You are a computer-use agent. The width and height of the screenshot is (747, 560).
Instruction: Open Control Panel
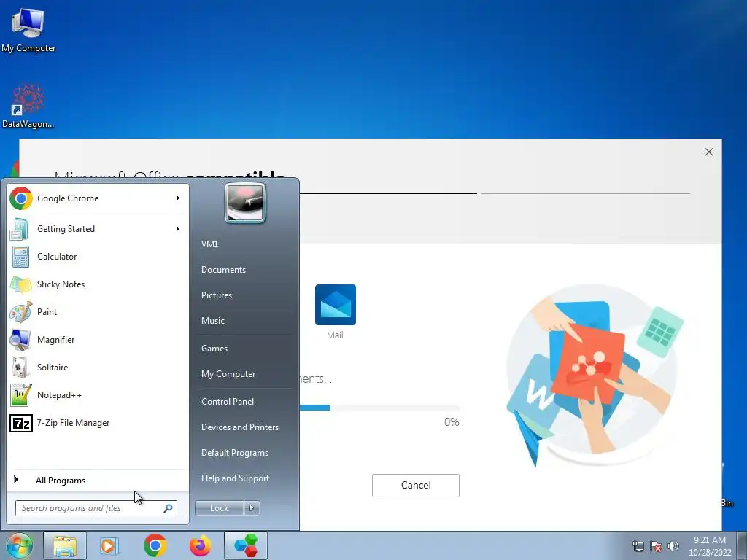pos(228,402)
